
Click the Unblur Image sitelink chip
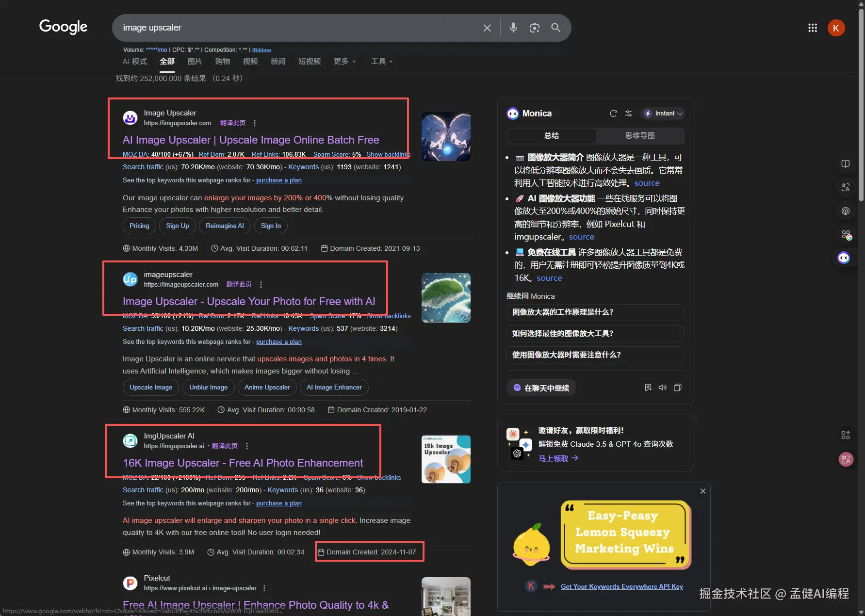(x=208, y=388)
